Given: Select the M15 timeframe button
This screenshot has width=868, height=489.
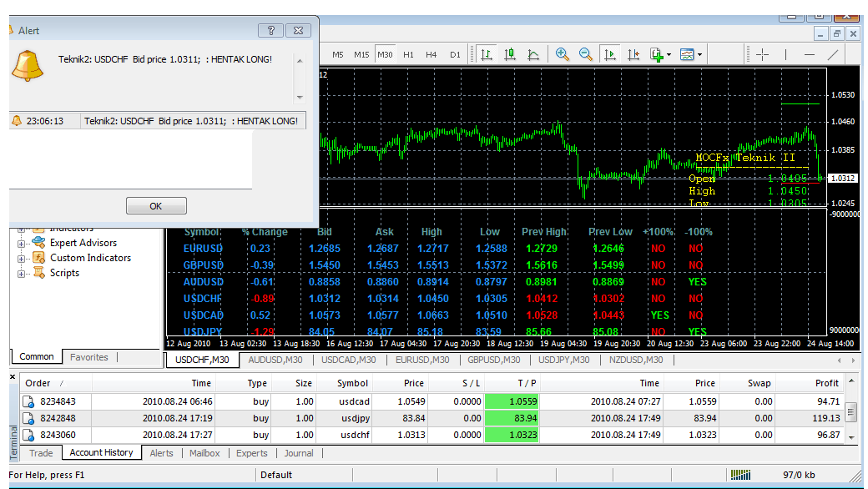Looking at the screenshot, I should tap(361, 55).
